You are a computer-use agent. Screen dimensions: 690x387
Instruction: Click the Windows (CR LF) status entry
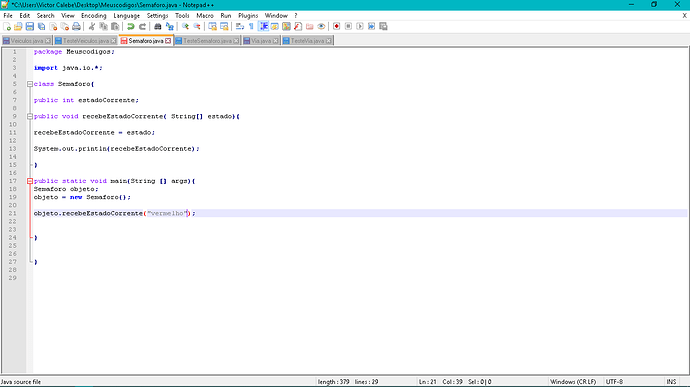[573, 382]
